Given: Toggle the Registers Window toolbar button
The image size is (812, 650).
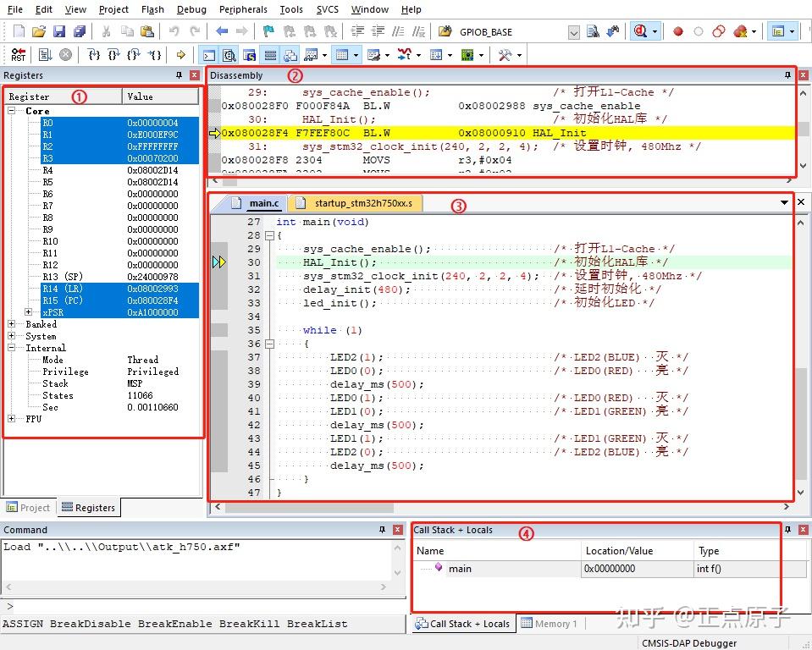Looking at the screenshot, I should point(269,55).
